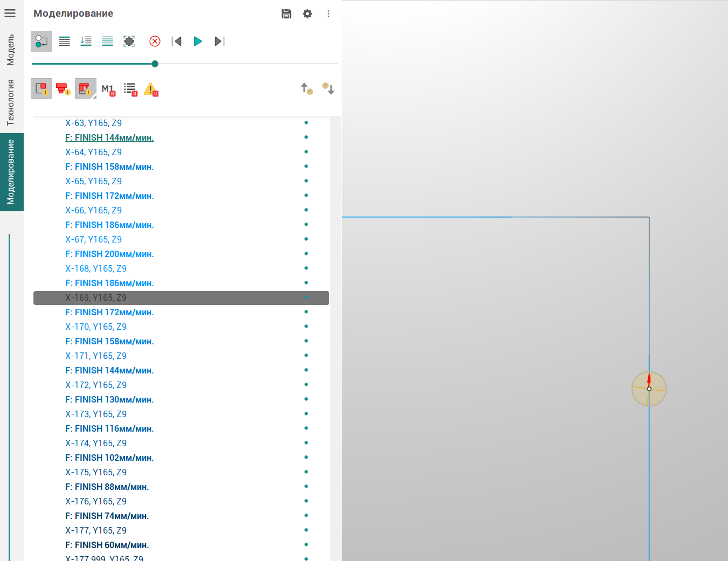The height and width of the screenshot is (561, 728).
Task: Switch to the Технология tab
Action: pos(11,102)
